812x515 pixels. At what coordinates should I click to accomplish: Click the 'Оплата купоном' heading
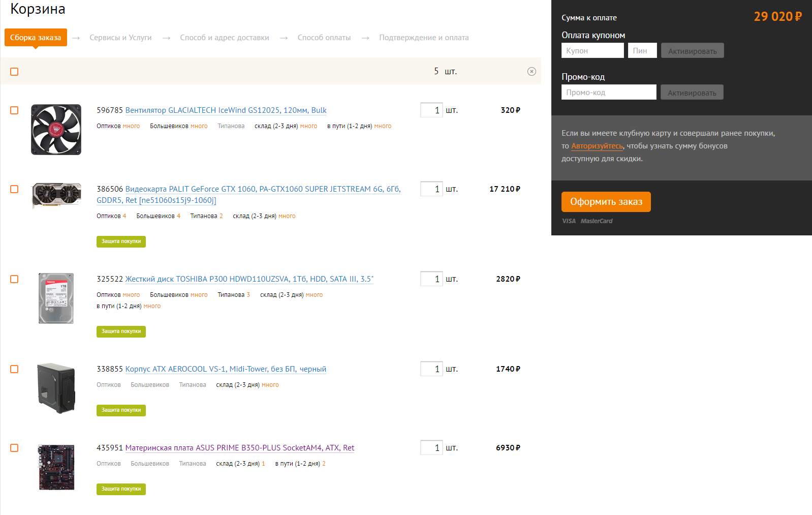click(594, 35)
